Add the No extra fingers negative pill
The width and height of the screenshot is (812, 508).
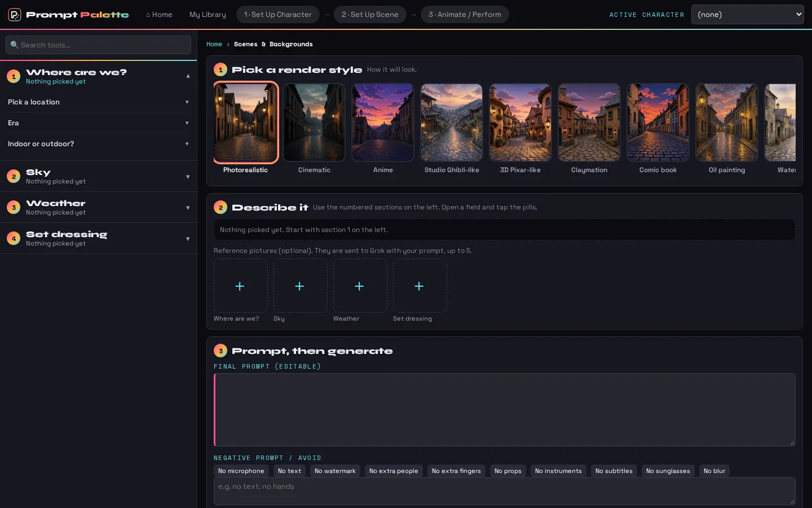(456, 471)
